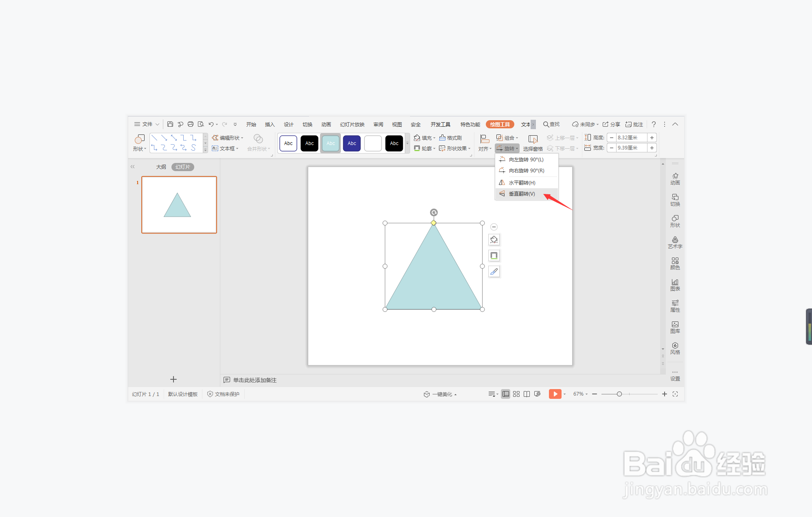Expand 形状效果 dropdown
This screenshot has width=812, height=517.
[455, 148]
